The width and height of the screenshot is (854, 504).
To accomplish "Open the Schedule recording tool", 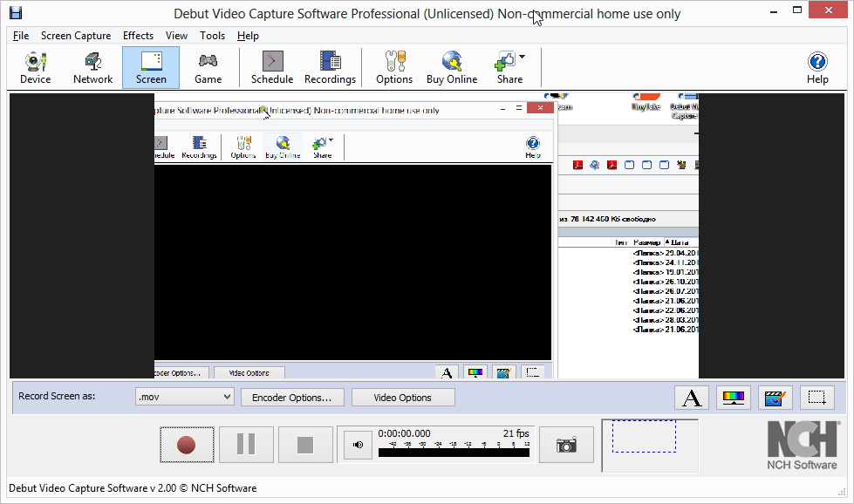I will pos(272,67).
